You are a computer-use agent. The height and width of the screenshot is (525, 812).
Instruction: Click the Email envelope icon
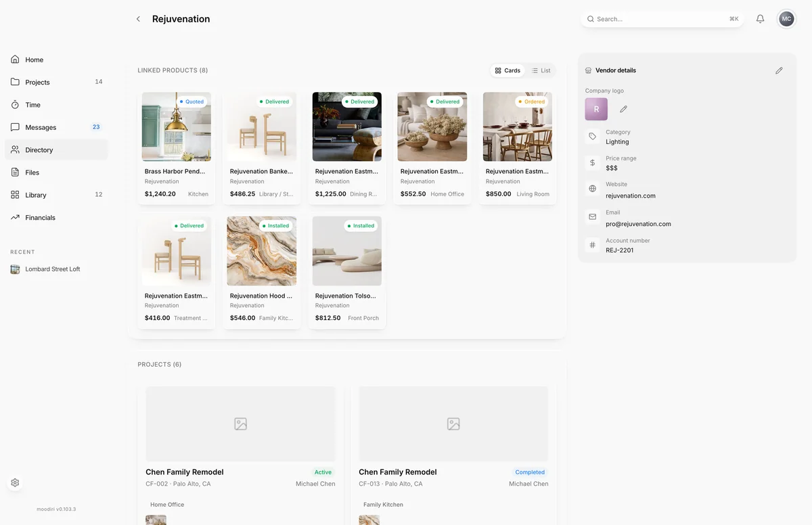tap(593, 217)
